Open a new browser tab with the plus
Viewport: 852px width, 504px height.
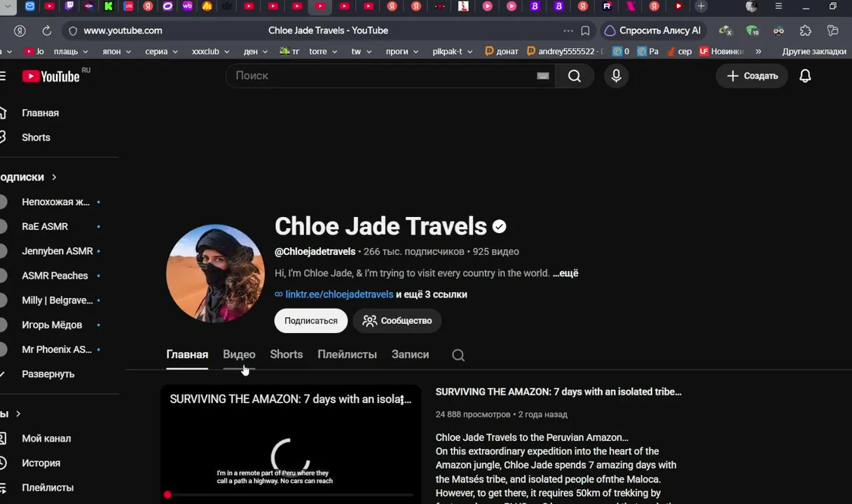701,6
